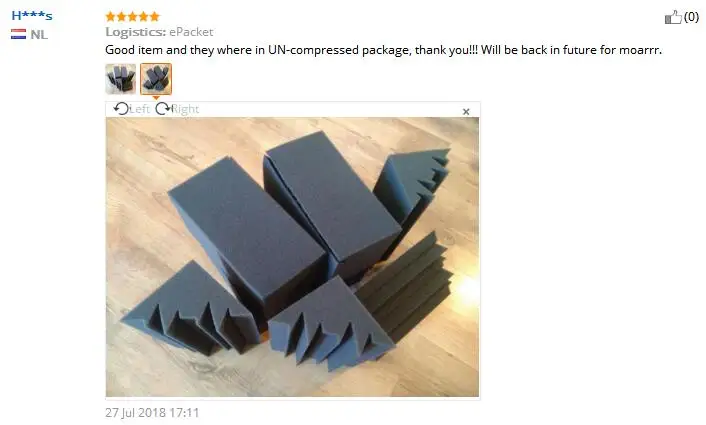Click orange pointer below selected thumbnail
The width and height of the screenshot is (706, 425).
click(156, 98)
